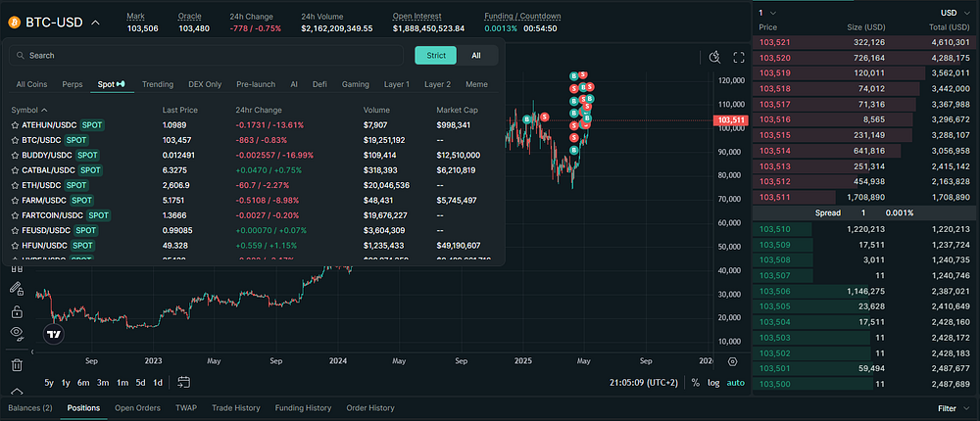980x421 pixels.
Task: Set chart range to 1y
Action: [x=66, y=382]
